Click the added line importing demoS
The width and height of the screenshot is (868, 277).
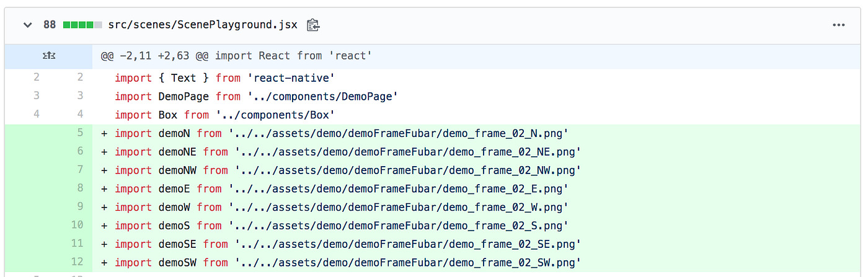(477, 226)
